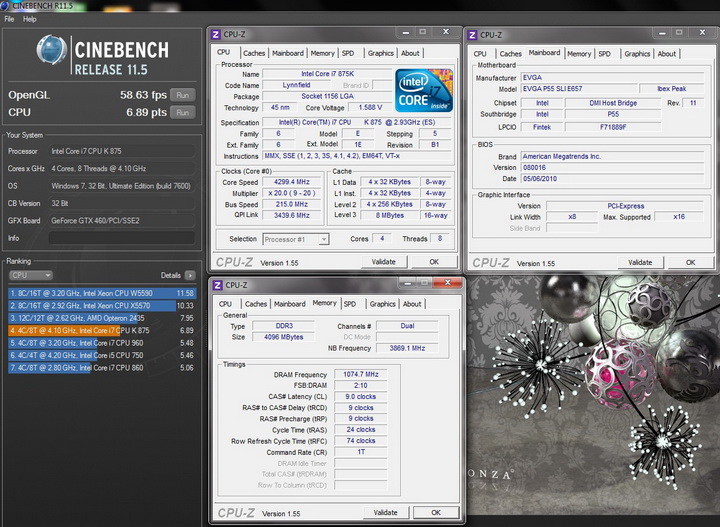Select ranking row Intel Xeon CPU W5590
This screenshot has height=527, width=720.
pyautogui.click(x=102, y=293)
